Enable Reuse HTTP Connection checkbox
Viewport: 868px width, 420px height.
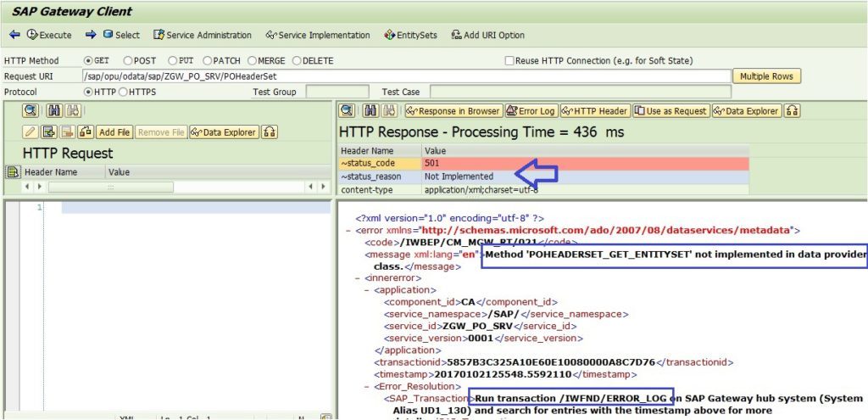tap(509, 61)
